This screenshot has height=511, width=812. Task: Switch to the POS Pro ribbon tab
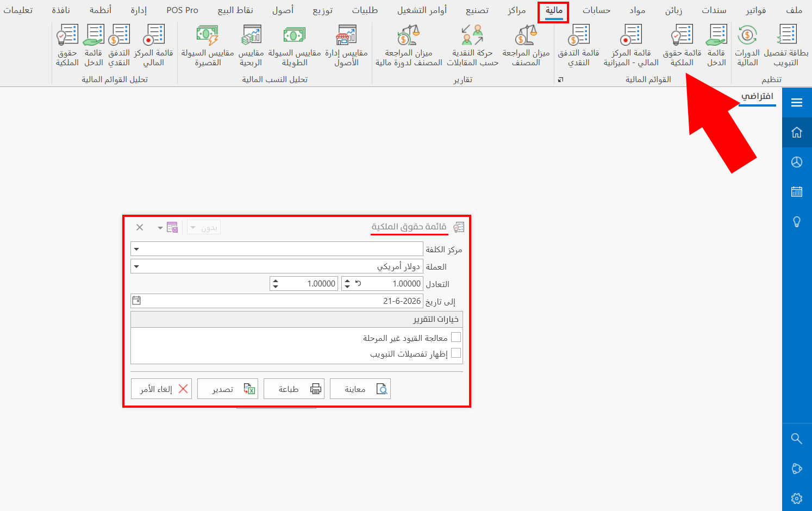pyautogui.click(x=182, y=10)
